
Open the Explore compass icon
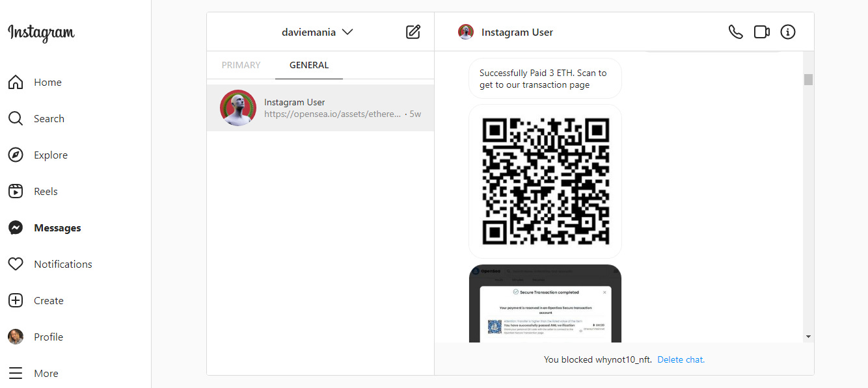click(x=16, y=155)
